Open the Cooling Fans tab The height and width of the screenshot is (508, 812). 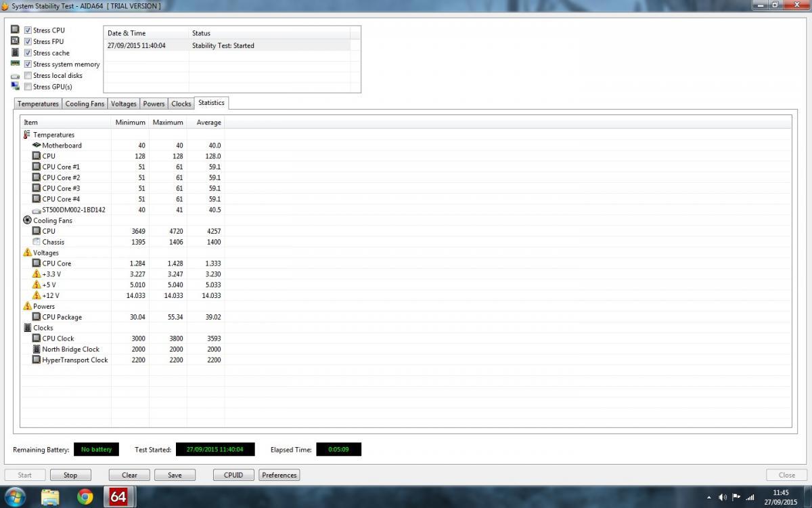pyautogui.click(x=85, y=104)
